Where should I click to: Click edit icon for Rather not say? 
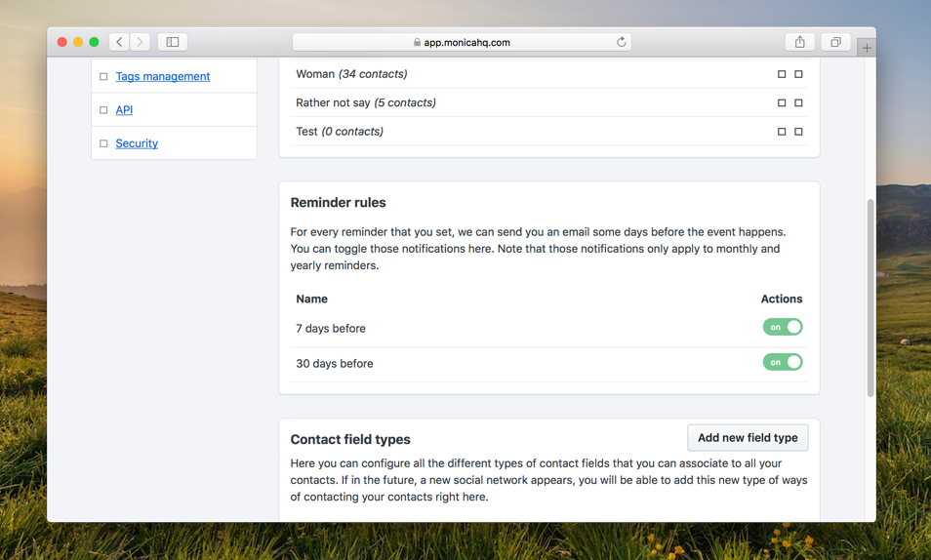[x=782, y=102]
